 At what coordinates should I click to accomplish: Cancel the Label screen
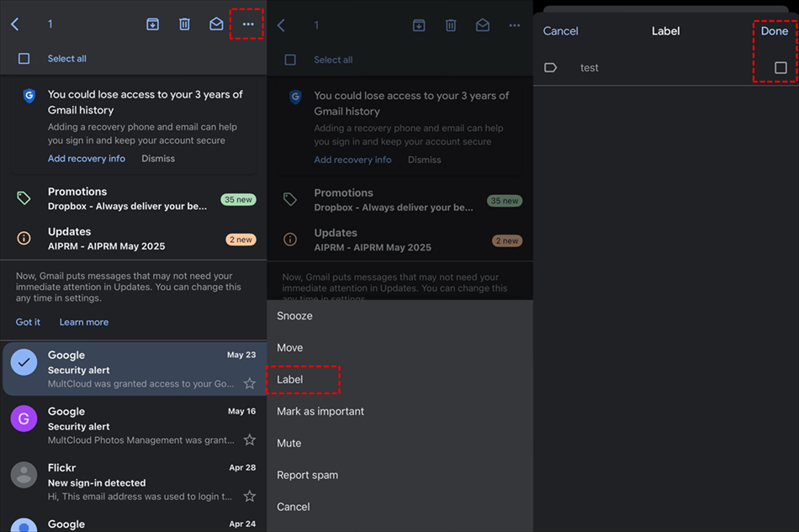click(x=560, y=31)
